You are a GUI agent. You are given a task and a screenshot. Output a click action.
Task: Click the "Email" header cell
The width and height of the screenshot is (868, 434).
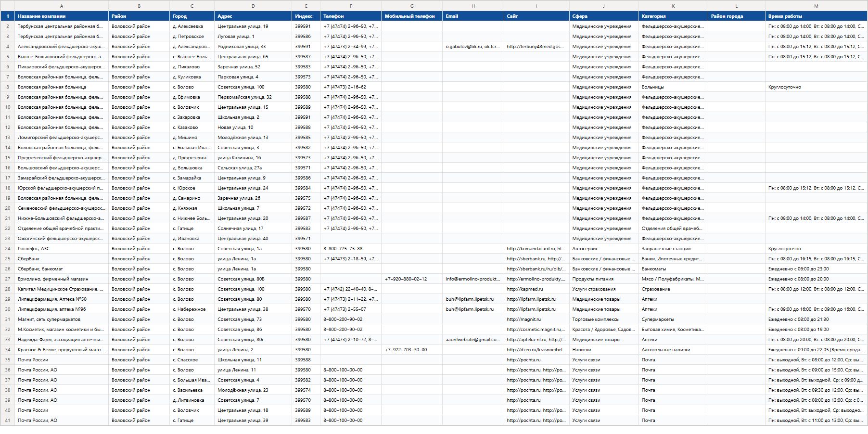click(473, 16)
